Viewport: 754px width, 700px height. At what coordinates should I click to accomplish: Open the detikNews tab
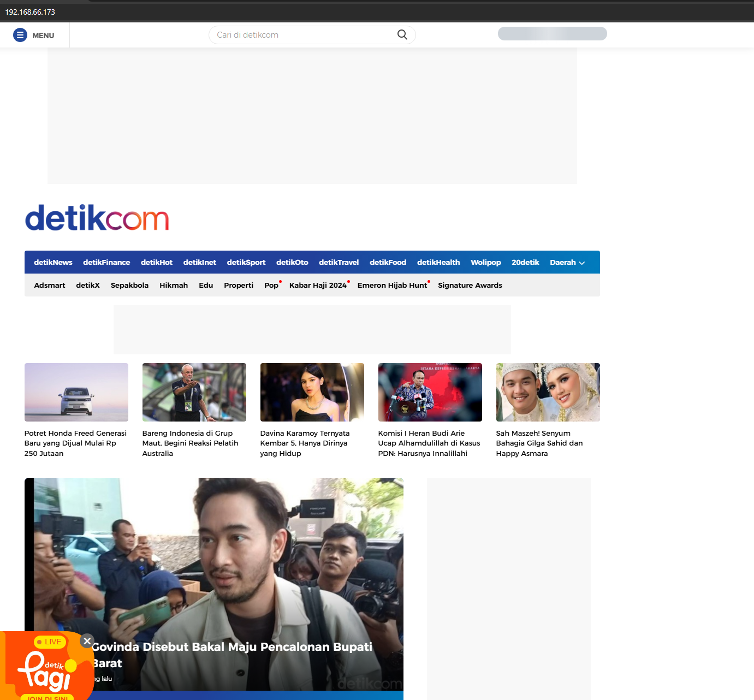tap(53, 263)
